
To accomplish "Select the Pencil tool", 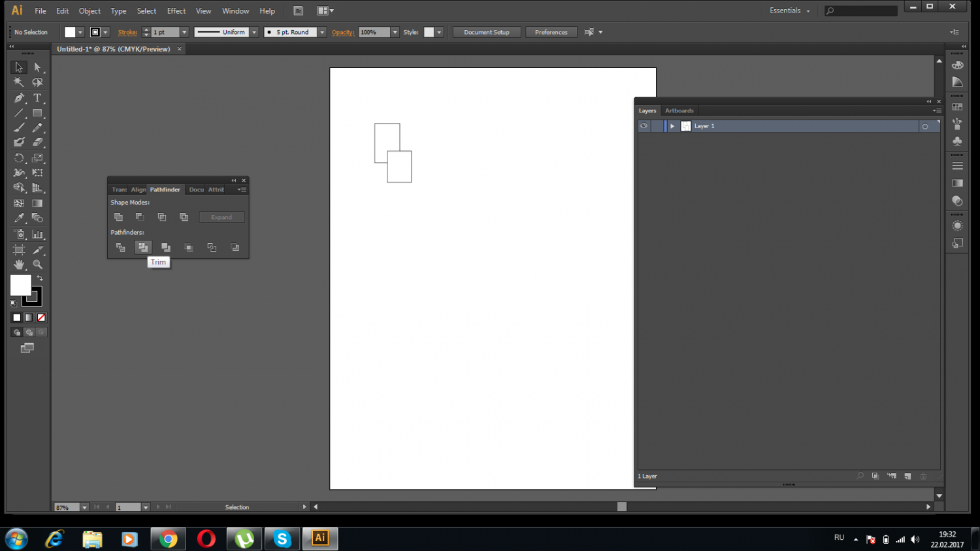I will 37,127.
